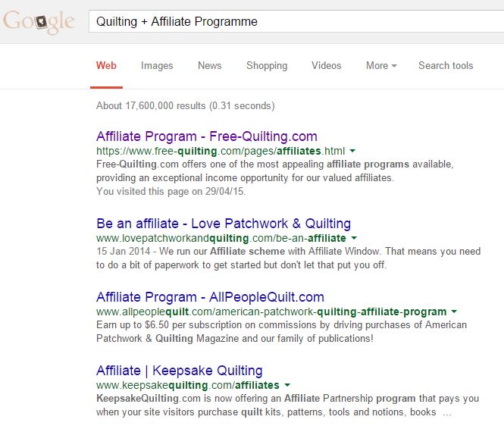Click the free-quilting.com green URL text
The width and height of the screenshot is (504, 429).
tap(221, 151)
